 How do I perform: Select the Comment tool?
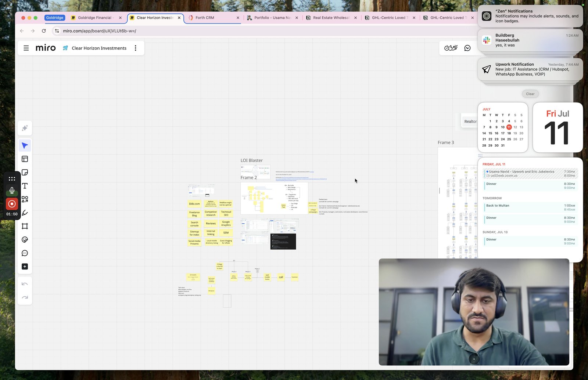[25, 253]
